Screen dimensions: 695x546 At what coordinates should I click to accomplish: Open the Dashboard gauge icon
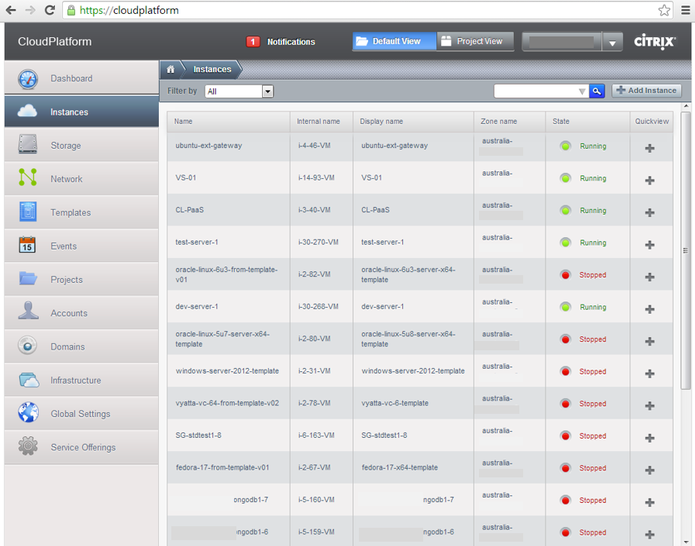[27, 79]
